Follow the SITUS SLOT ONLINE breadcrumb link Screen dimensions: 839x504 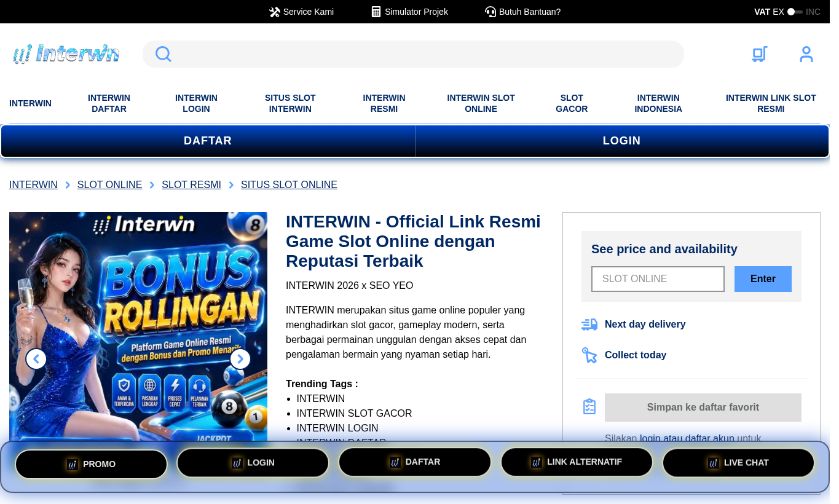[x=289, y=185]
